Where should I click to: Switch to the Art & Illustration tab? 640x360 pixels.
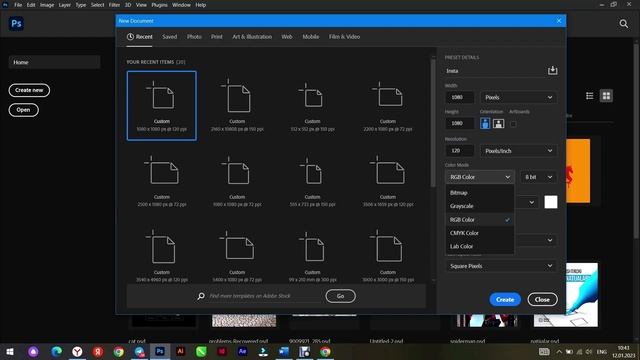coord(252,37)
